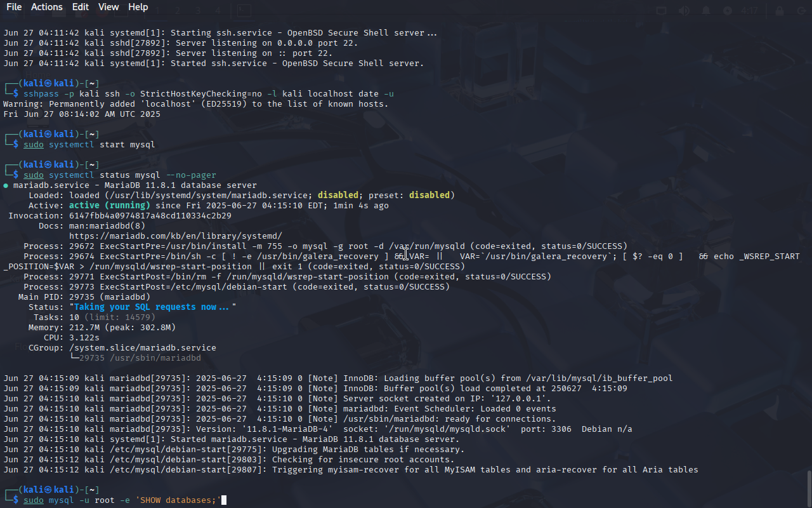Screen dimensions: 812x508
Task: Click 'Server listening on 0.0.0.0 port 22' line
Action: tap(181, 43)
